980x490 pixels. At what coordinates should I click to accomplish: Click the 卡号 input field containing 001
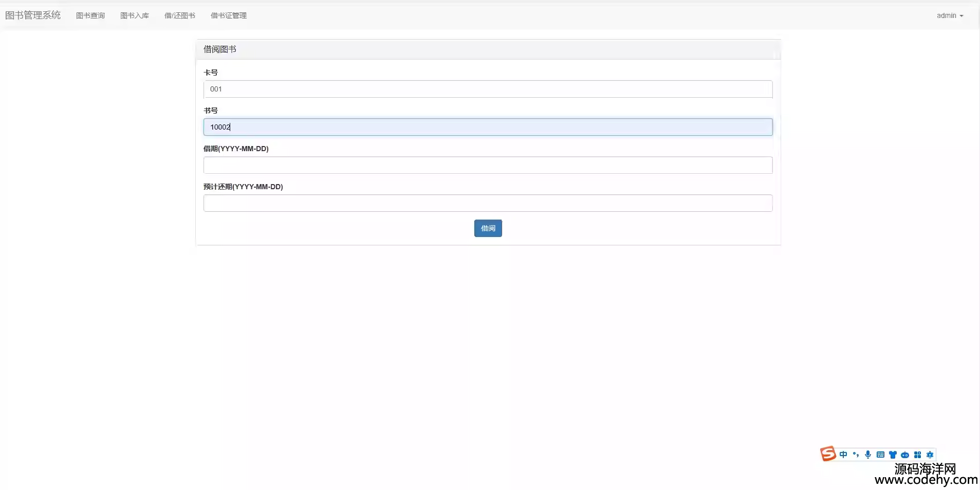(488, 89)
